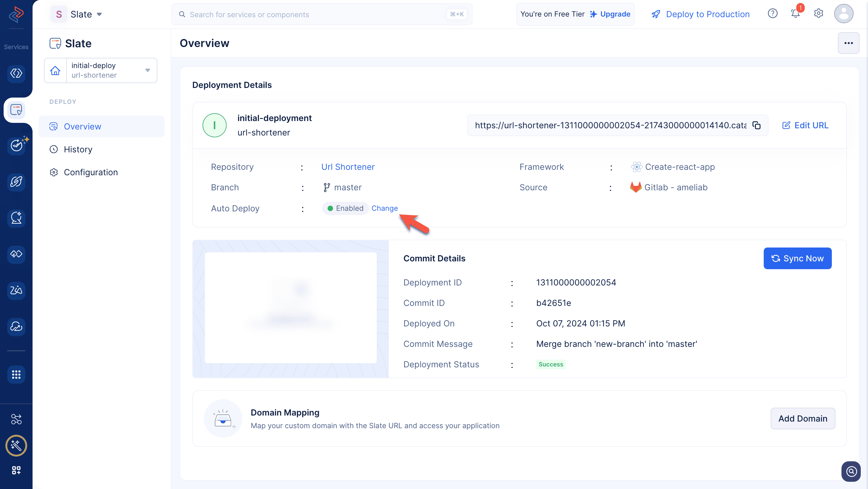The height and width of the screenshot is (489, 868).
Task: Click the Success deployment status badge
Action: point(551,364)
